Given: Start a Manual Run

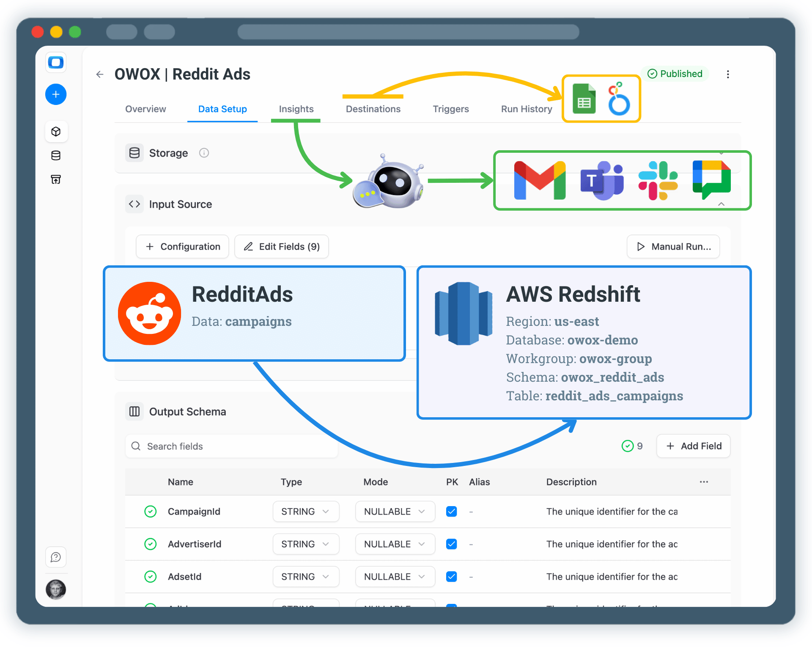Looking at the screenshot, I should point(673,246).
